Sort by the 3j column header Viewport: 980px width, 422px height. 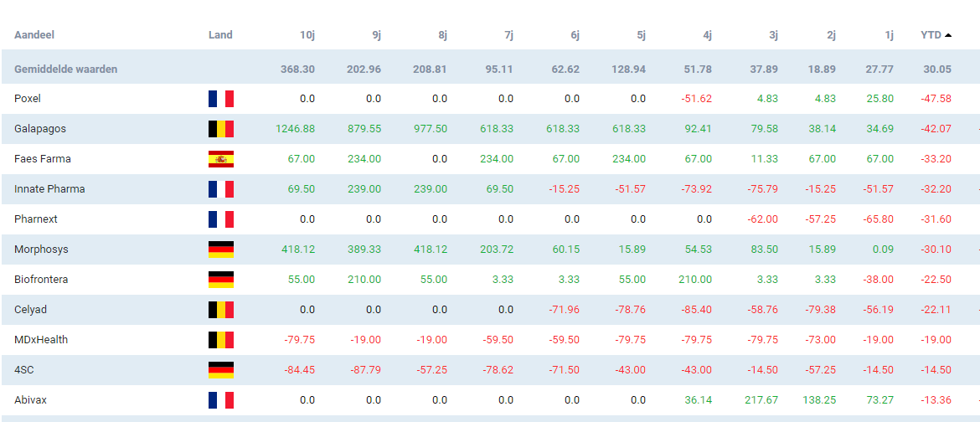(x=773, y=35)
